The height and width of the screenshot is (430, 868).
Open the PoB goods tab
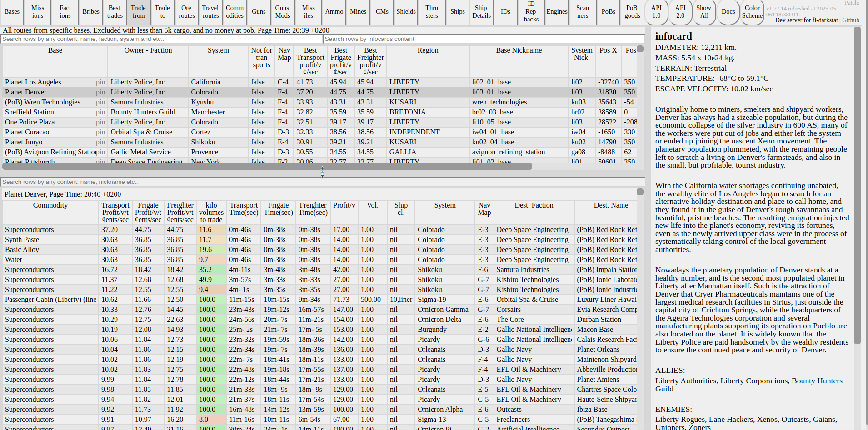point(632,12)
